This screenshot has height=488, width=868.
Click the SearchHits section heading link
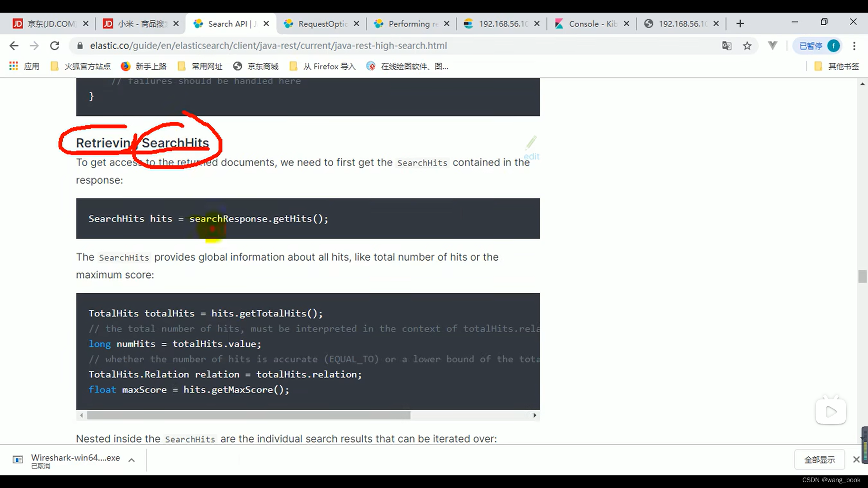click(x=142, y=142)
